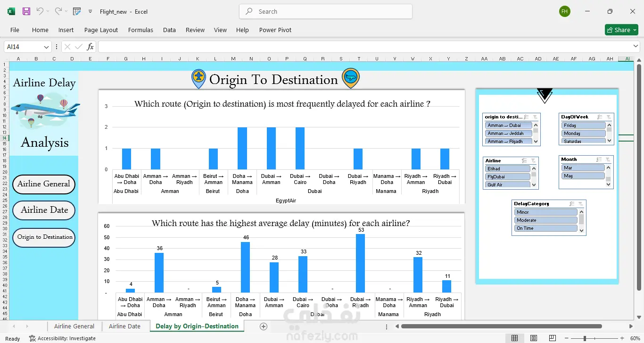Clear the filter on the Month slicer

coord(608,159)
